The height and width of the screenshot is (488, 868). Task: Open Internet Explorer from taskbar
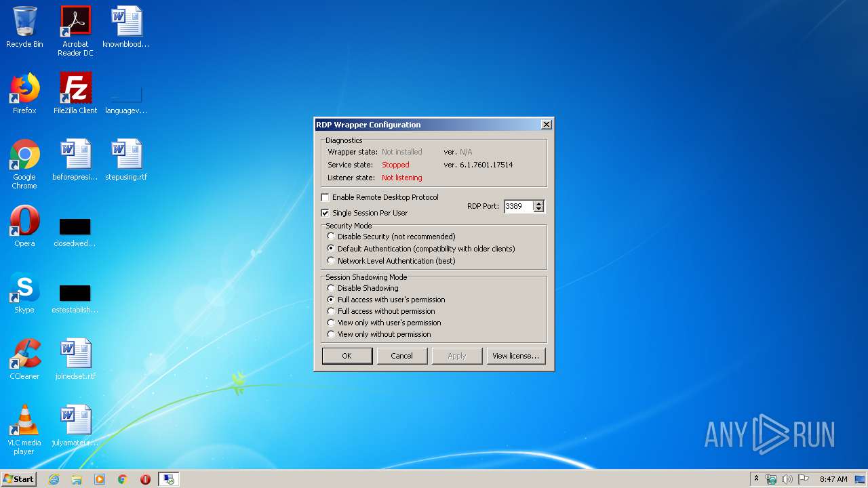pos(54,479)
